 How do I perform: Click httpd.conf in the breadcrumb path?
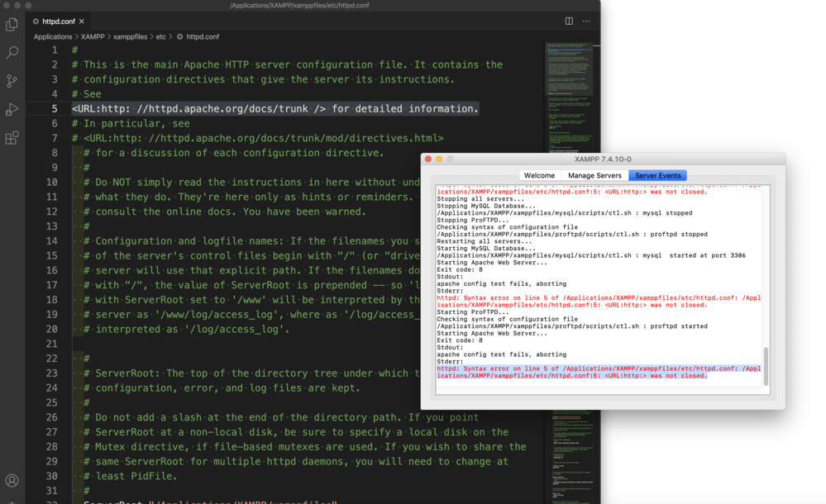203,37
